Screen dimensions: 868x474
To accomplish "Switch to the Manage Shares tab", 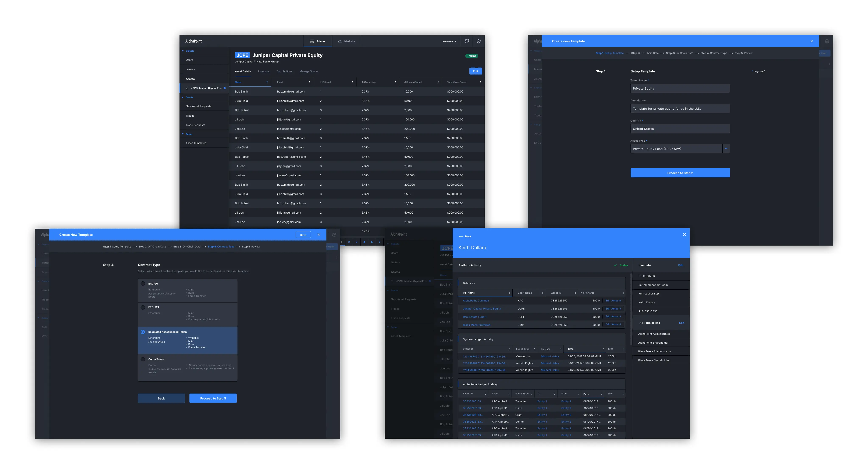I will 309,71.
